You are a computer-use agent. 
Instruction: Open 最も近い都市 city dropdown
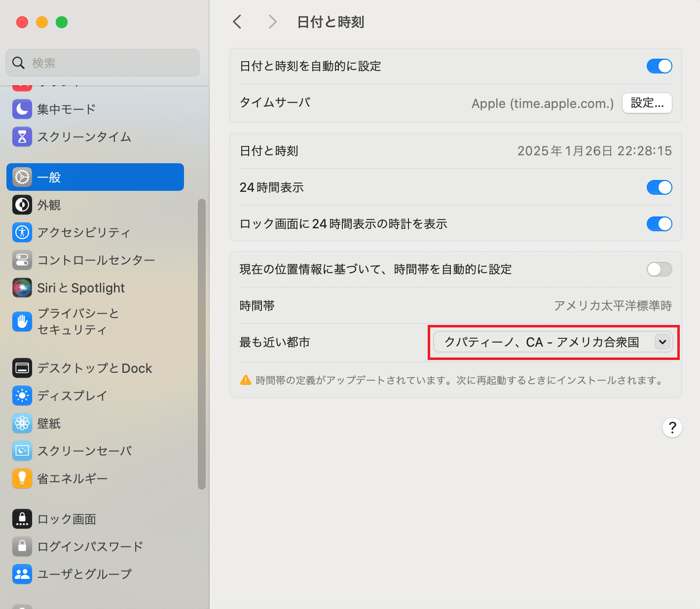[x=553, y=342]
